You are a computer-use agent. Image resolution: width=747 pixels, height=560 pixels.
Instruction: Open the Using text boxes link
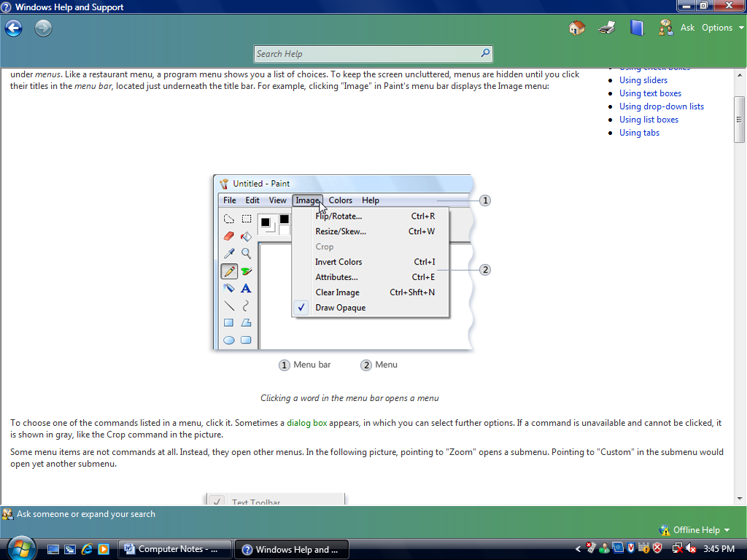click(x=650, y=93)
